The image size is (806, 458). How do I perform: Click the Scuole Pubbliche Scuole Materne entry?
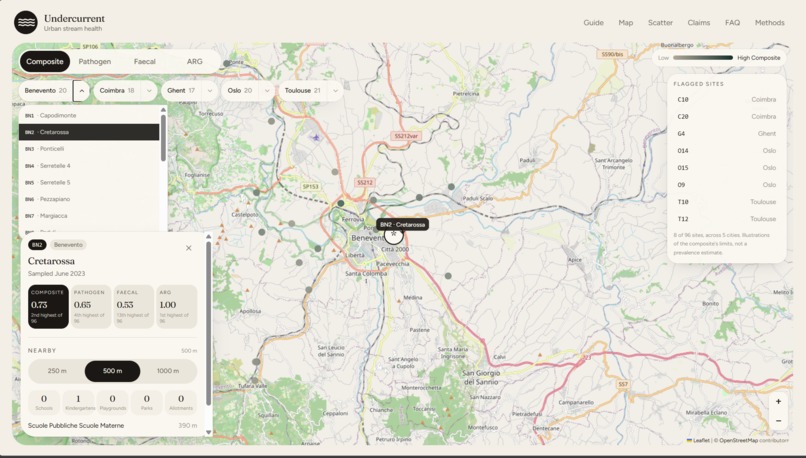112,426
